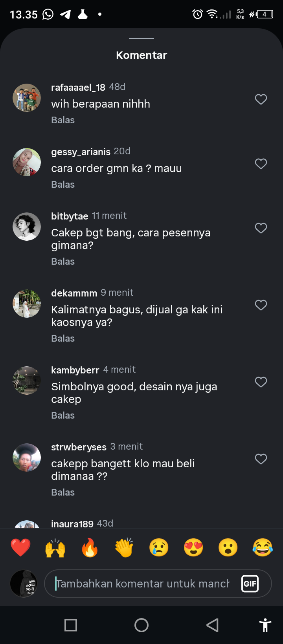This screenshot has height=644, width=283.
Task: Reply to kambyberr's comment
Action: pyautogui.click(x=63, y=415)
